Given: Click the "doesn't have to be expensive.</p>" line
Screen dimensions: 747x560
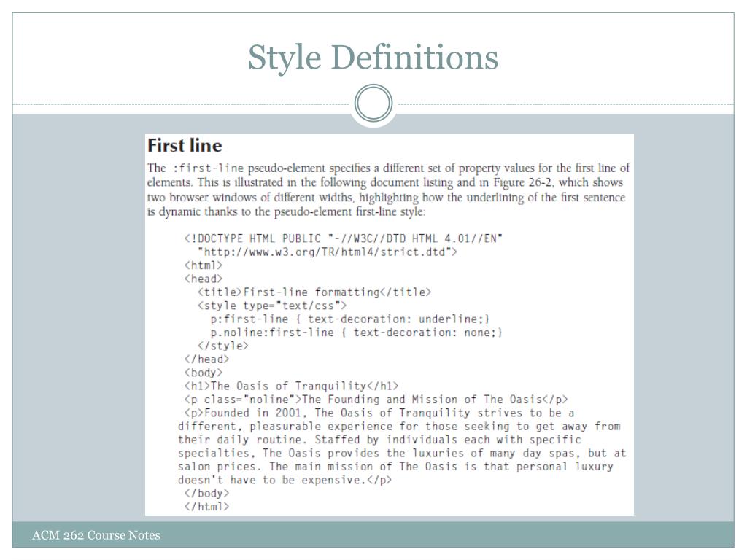Looking at the screenshot, I should click(285, 479).
